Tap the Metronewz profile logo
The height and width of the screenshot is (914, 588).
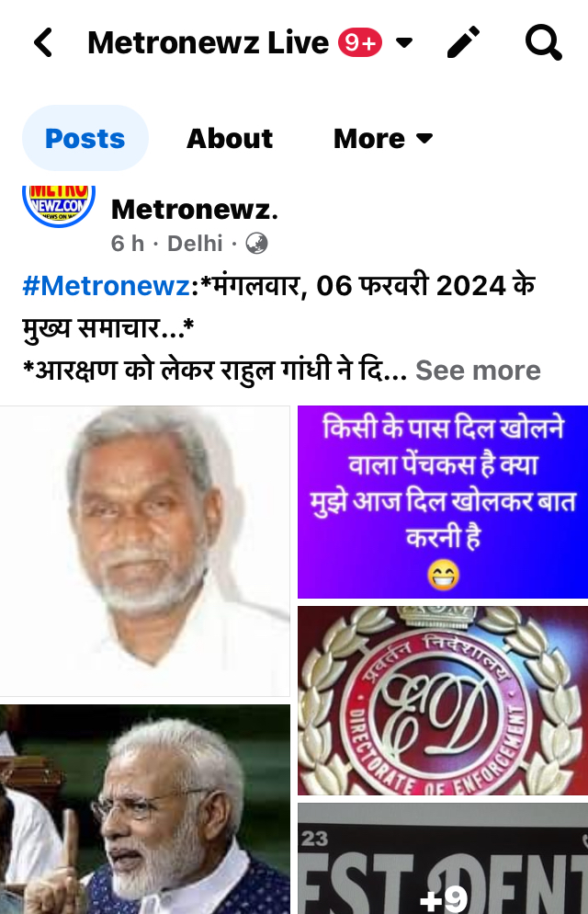(58, 205)
